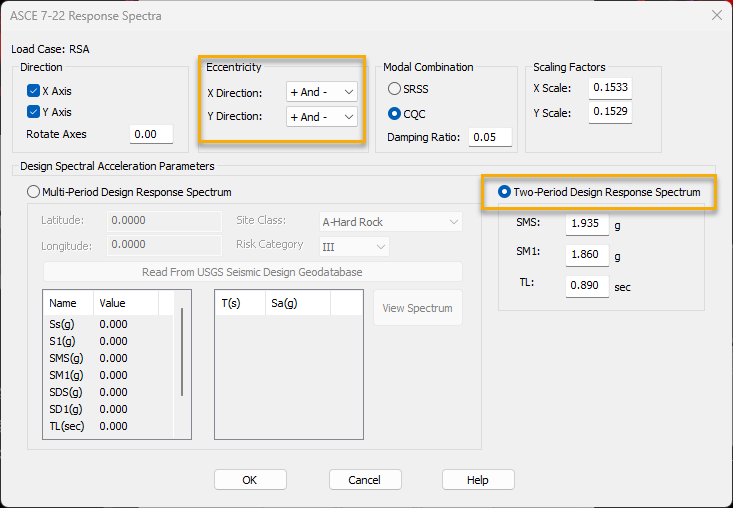Open the X Direction eccentricity dropdown
The image size is (733, 508).
tap(322, 92)
